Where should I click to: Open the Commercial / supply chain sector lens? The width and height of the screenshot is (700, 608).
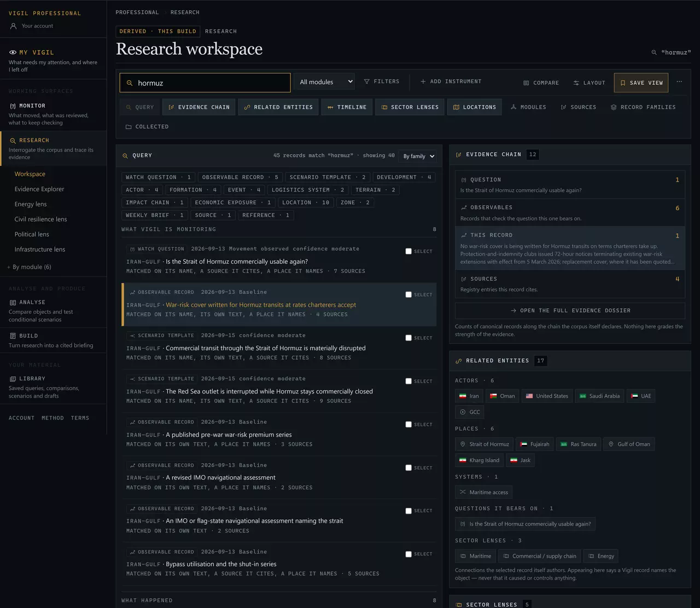tap(539, 556)
